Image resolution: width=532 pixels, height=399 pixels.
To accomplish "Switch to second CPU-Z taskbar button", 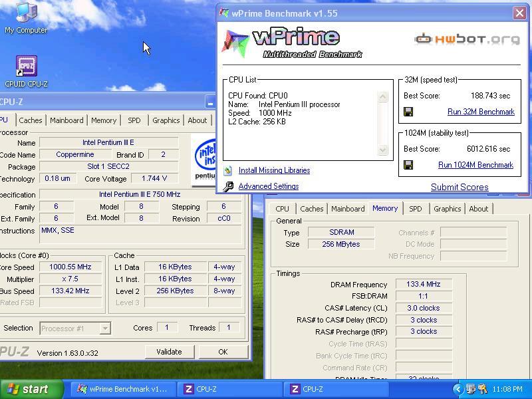I will 336,389.
